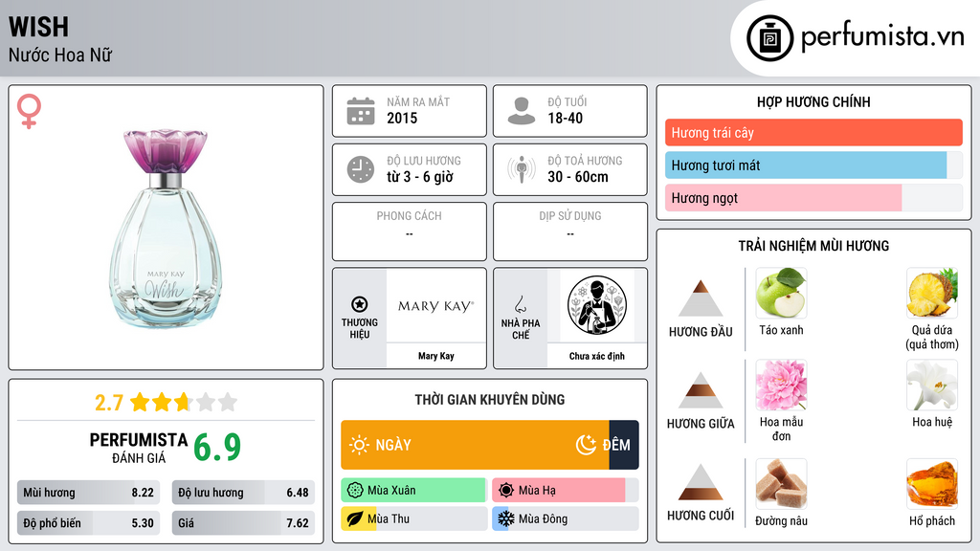
Task: Click the star badge icon above Thương hiệu
Action: pos(360,304)
